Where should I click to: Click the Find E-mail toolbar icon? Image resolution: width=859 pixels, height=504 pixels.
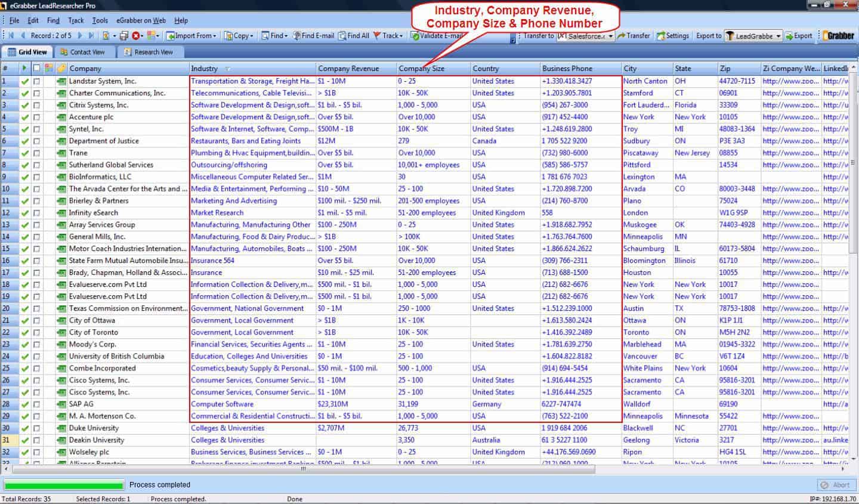point(313,36)
